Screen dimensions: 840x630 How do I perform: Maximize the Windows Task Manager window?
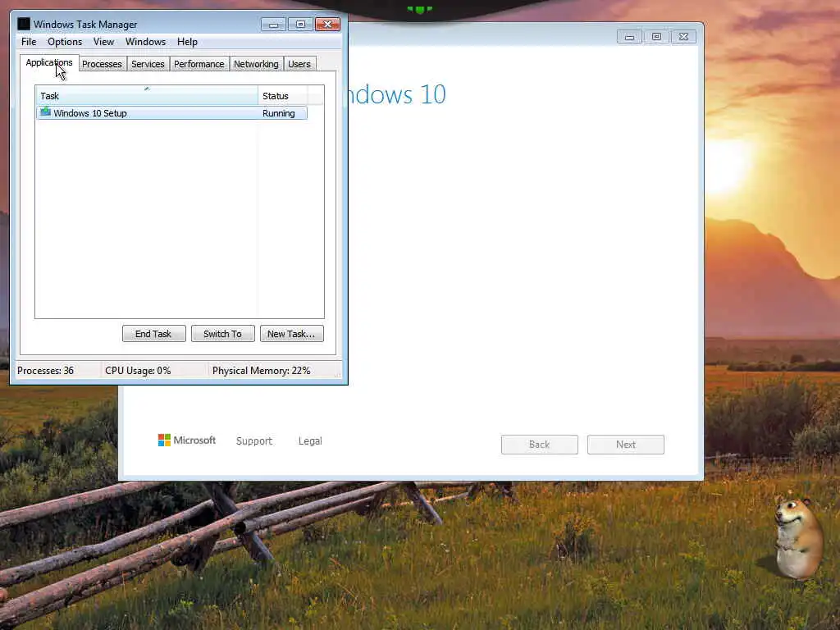(300, 25)
